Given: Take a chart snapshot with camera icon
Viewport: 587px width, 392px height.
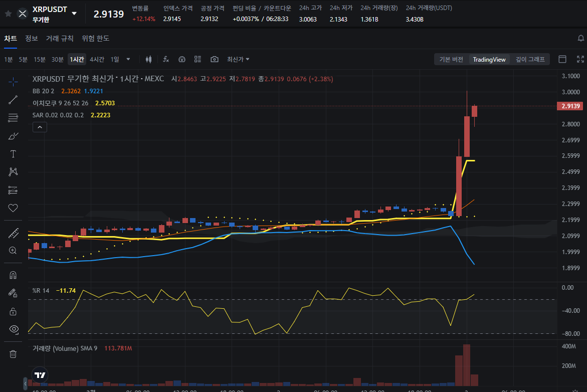Looking at the screenshot, I should 215,59.
